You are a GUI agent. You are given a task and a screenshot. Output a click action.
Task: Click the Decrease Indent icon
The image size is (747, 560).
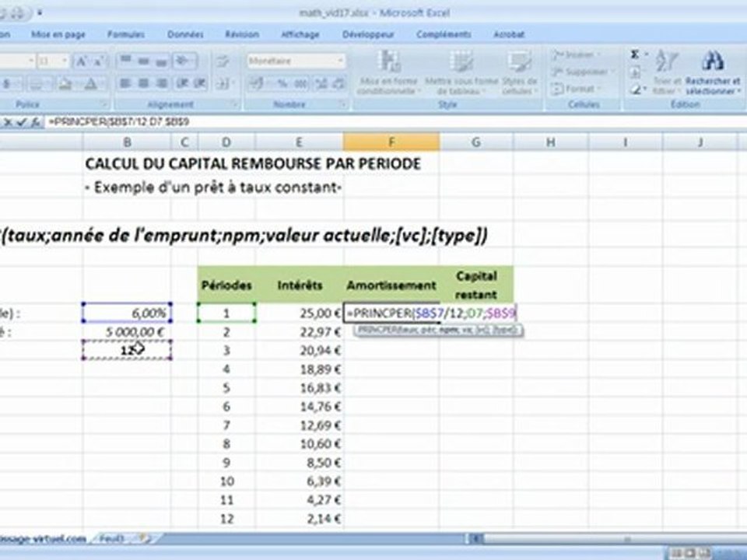click(x=183, y=83)
